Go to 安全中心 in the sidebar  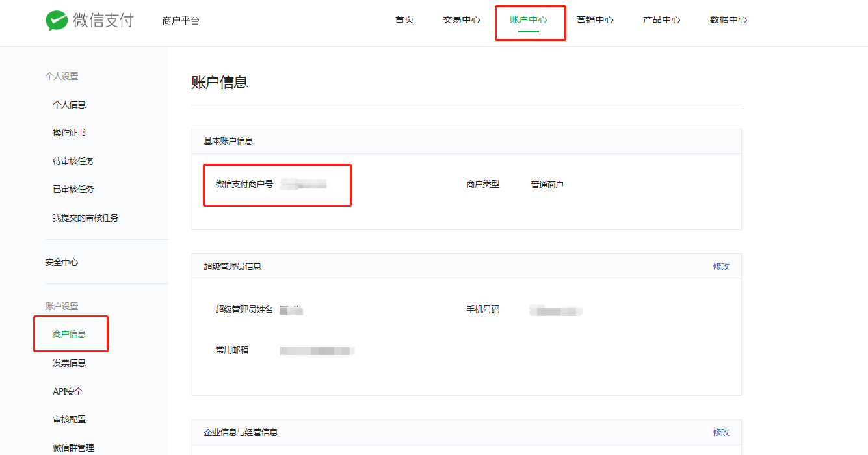coord(62,263)
